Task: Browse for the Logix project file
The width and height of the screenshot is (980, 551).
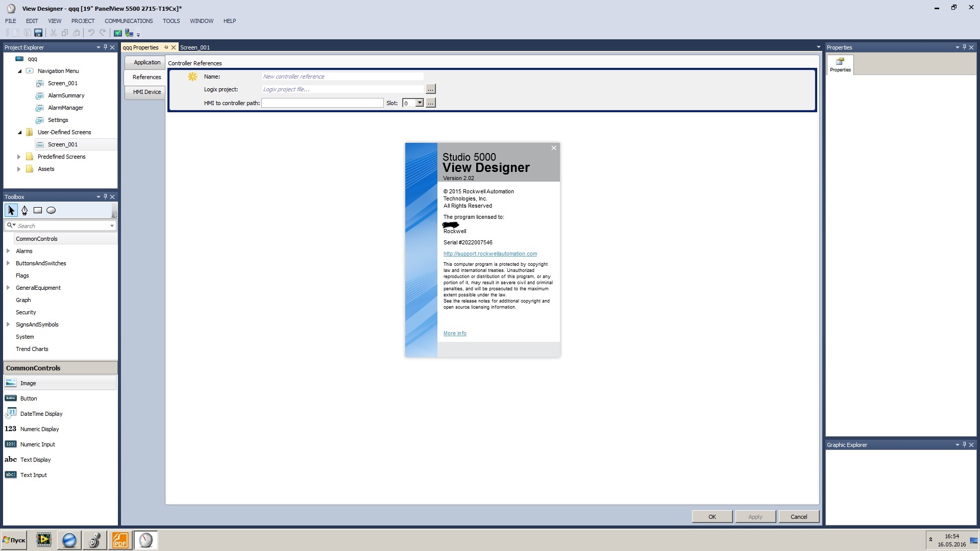Action: [431, 89]
